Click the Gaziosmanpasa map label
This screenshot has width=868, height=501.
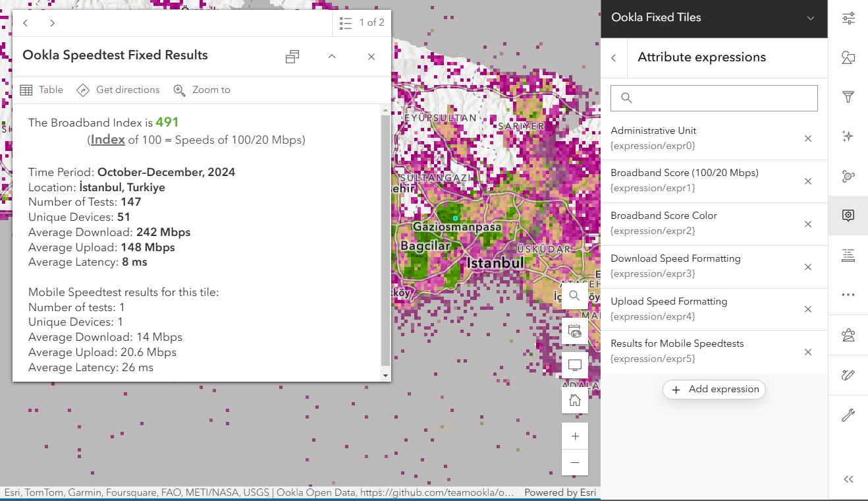coord(457,227)
